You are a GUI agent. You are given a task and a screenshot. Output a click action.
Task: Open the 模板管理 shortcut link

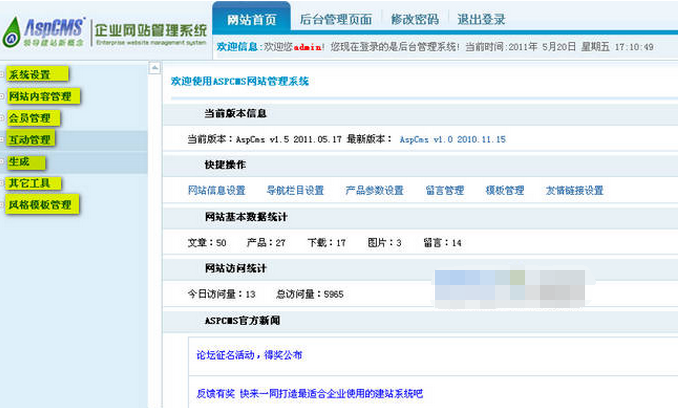[x=504, y=190]
